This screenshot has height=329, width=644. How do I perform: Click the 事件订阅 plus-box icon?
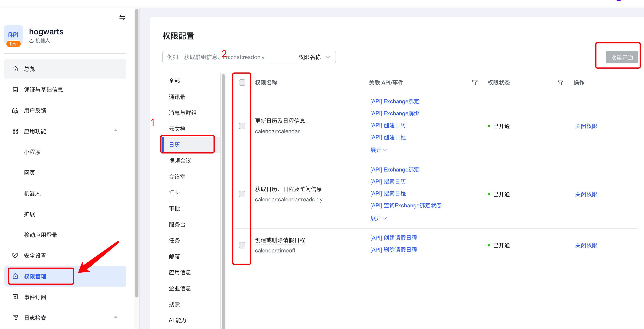tap(15, 297)
